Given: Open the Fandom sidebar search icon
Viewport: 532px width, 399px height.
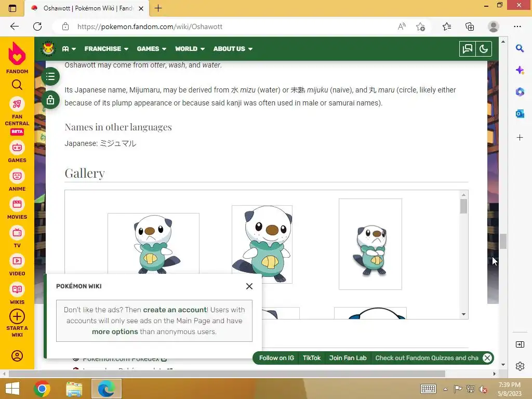Looking at the screenshot, I should coord(17,85).
